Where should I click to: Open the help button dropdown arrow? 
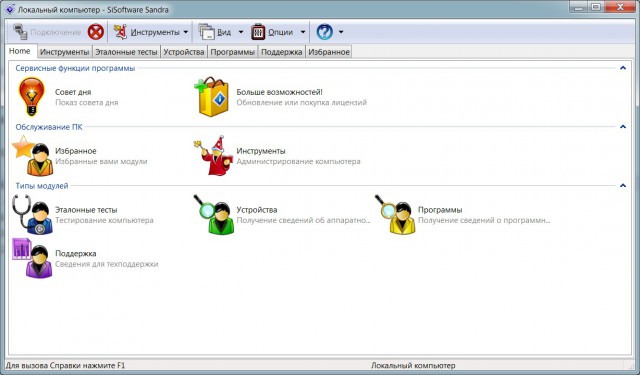tap(341, 32)
